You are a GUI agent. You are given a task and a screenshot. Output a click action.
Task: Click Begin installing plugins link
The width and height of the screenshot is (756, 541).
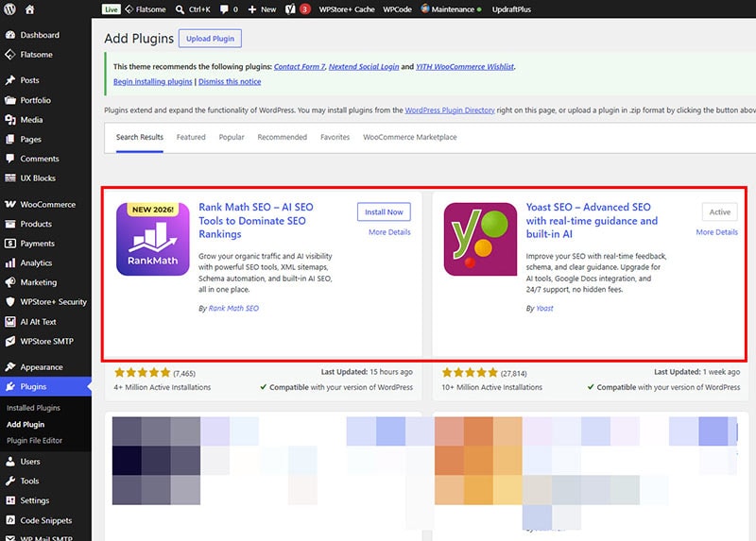[152, 81]
